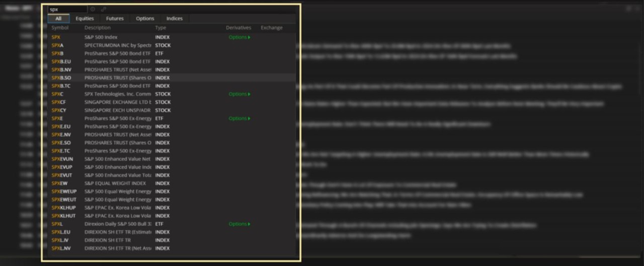Click the Derivatives column header
The height and width of the screenshot is (266, 644).
coord(238,28)
